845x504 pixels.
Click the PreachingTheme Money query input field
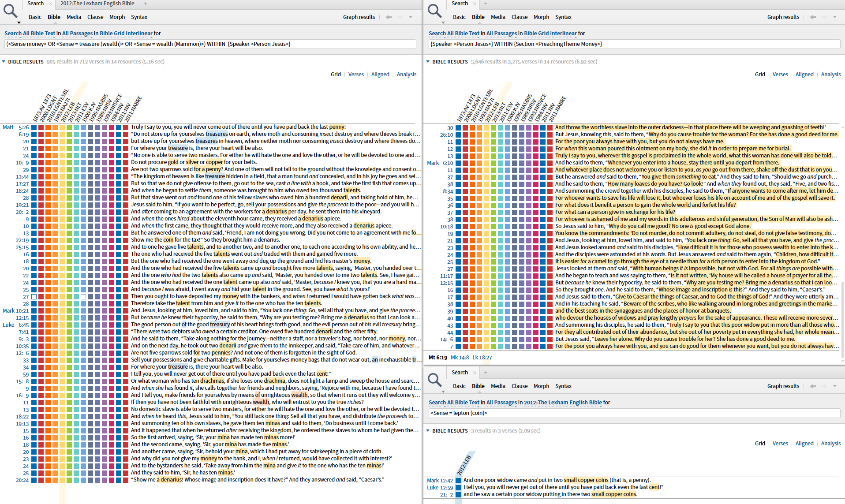(x=635, y=44)
